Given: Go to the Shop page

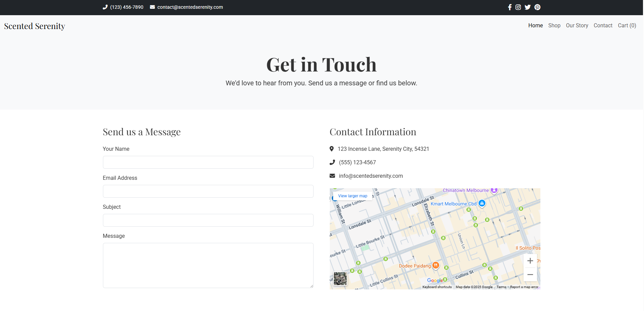Looking at the screenshot, I should pos(554,26).
